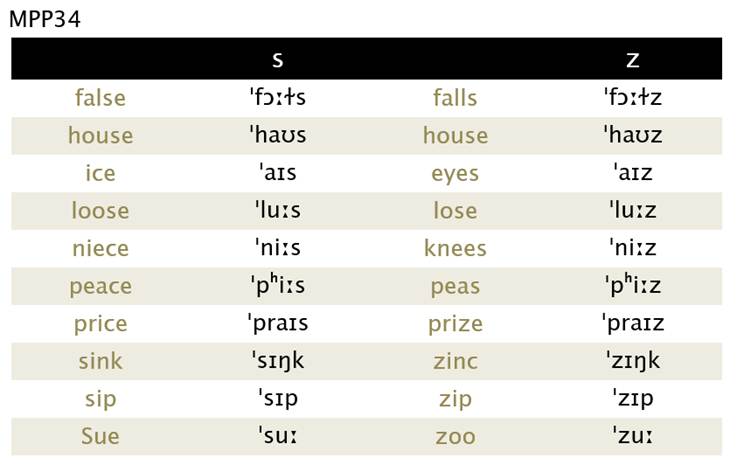Screen dimensions: 737x472
Task: Select the word 'zoo'
Action: (455, 437)
